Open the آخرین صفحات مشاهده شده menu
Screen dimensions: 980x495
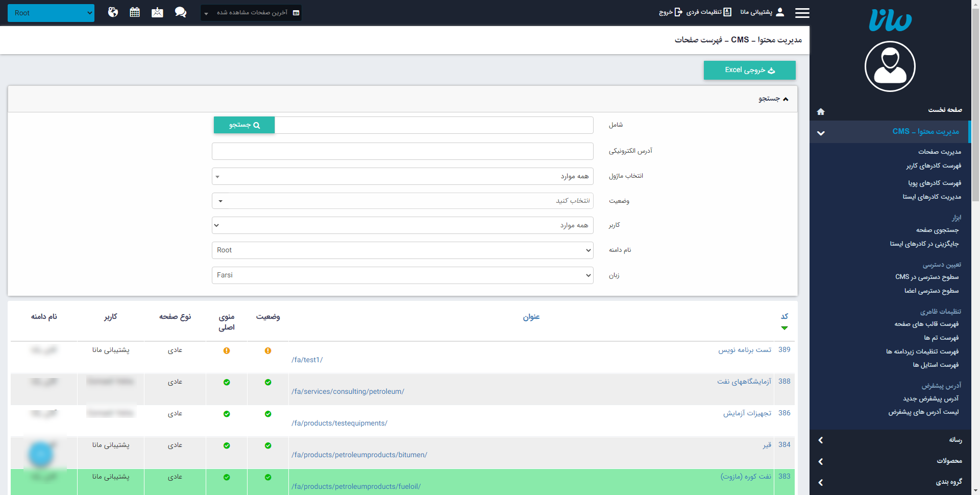click(251, 13)
